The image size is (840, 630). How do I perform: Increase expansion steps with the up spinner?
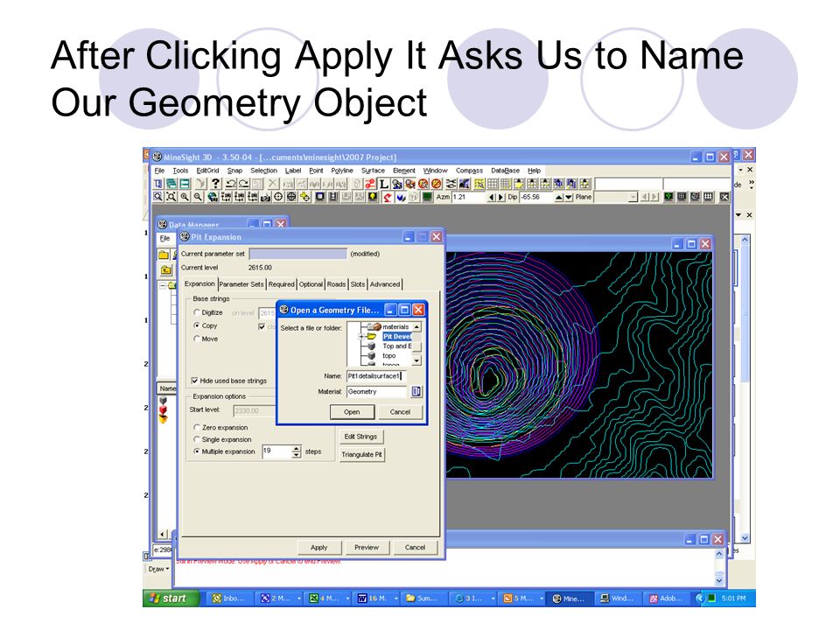(x=297, y=448)
